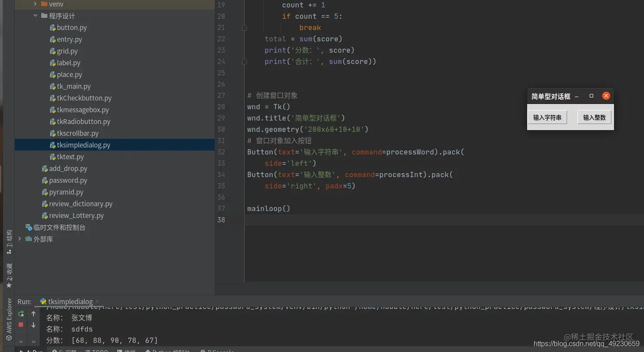Jump up the stack trace with the up arrow
Image resolution: width=644 pixels, height=352 pixels.
pyautogui.click(x=33, y=314)
